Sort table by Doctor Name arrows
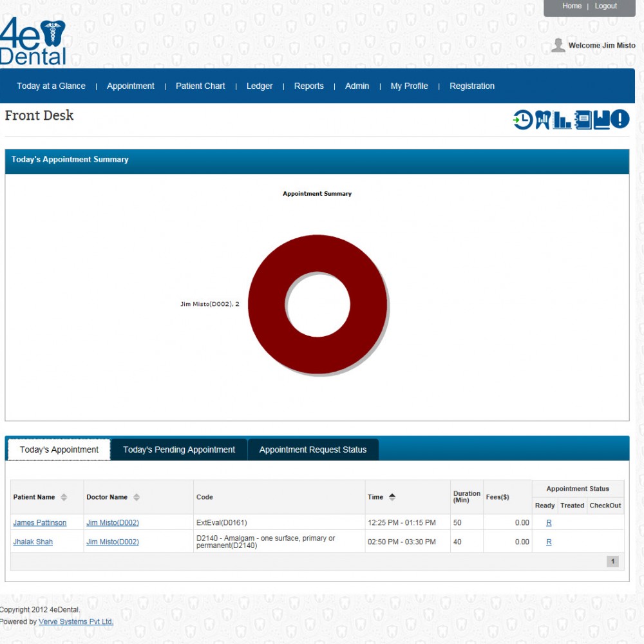This screenshot has height=644, width=644. tap(137, 497)
